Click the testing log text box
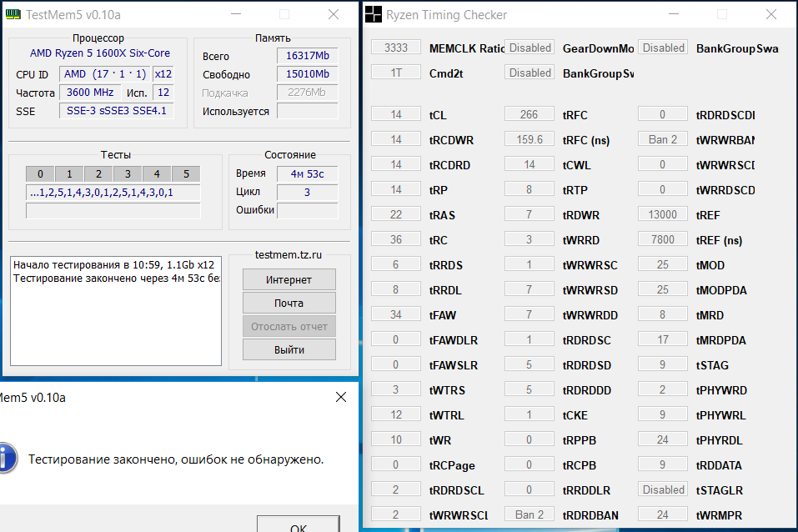The height and width of the screenshot is (532, 798). (x=116, y=311)
